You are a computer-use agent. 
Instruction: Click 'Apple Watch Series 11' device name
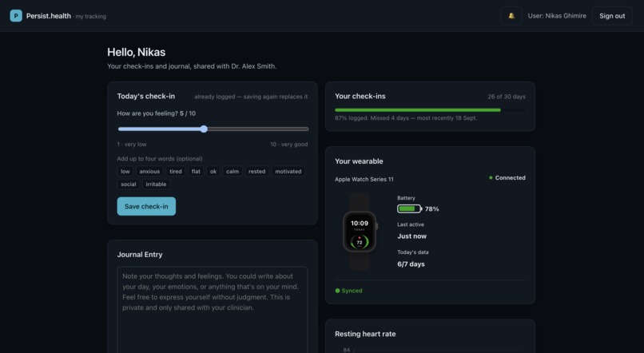(364, 180)
